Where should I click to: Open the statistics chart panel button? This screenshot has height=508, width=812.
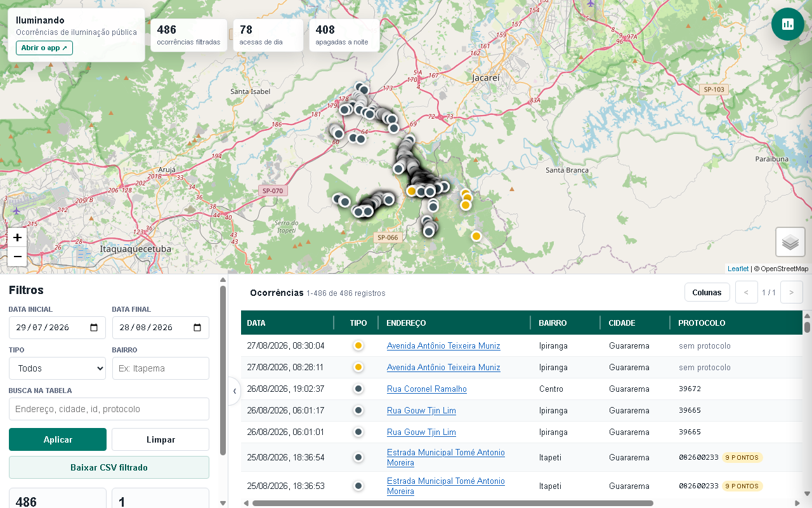tap(788, 24)
